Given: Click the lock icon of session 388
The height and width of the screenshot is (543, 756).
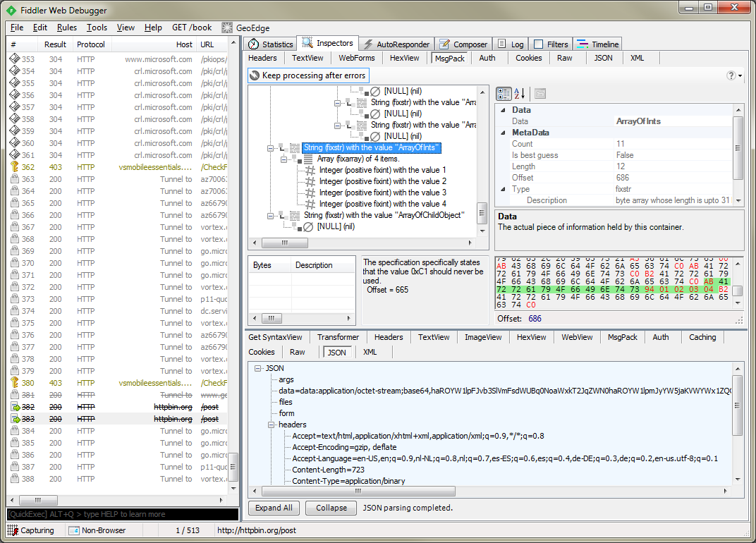Looking at the screenshot, I should pyautogui.click(x=15, y=478).
